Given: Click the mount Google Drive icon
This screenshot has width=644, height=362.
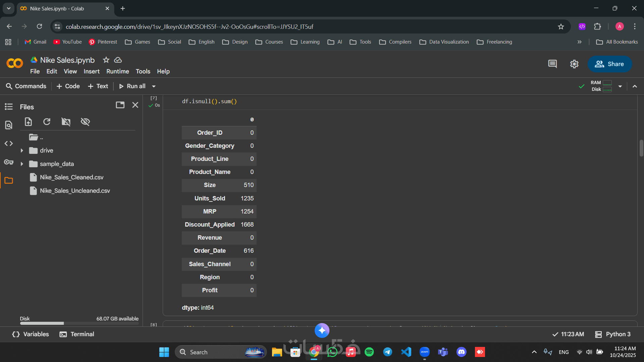Looking at the screenshot, I should click(66, 122).
